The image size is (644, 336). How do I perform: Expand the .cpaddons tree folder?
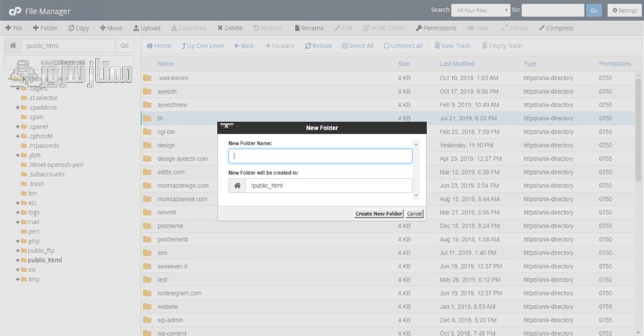click(x=18, y=107)
